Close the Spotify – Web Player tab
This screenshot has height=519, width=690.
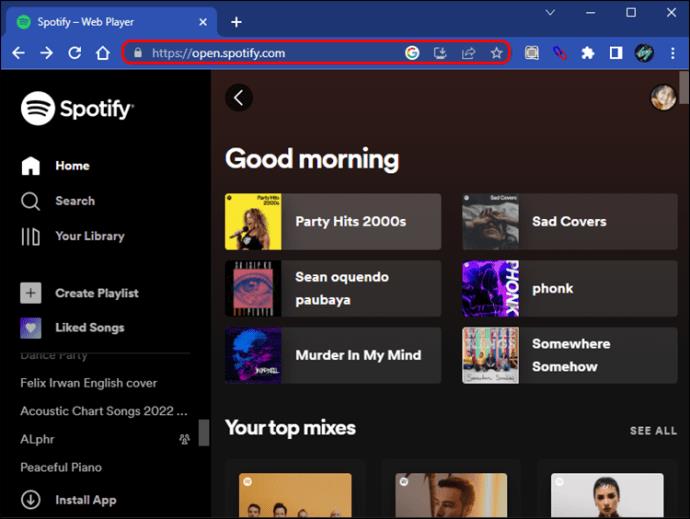[203, 22]
